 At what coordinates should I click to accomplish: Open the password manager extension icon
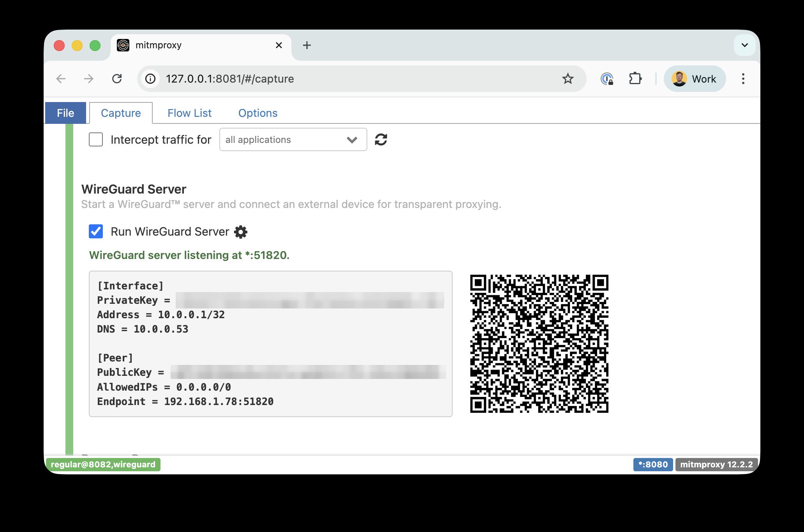607,79
